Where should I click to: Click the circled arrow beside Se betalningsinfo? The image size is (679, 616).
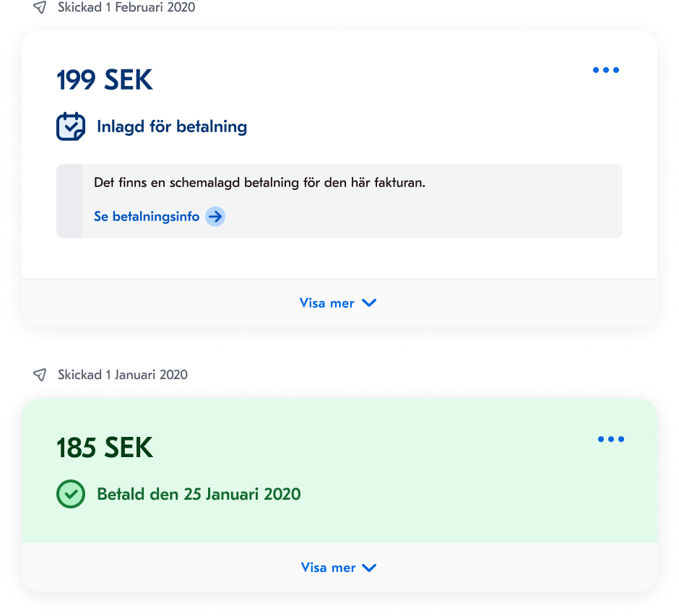point(215,217)
